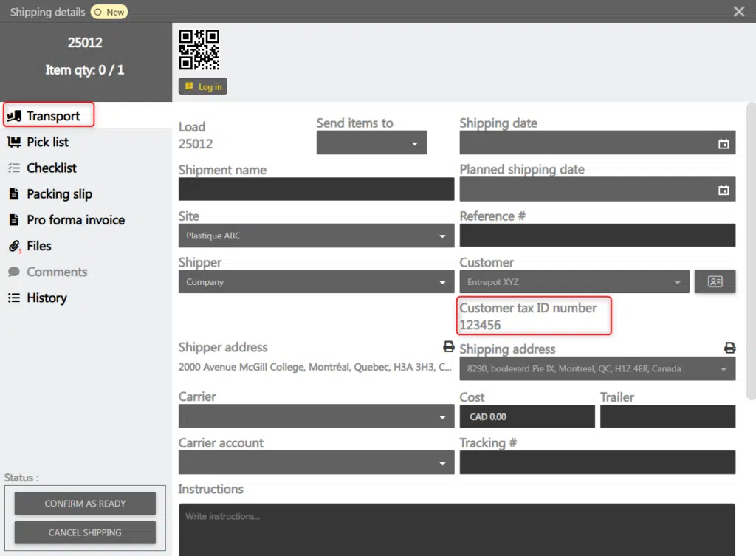Print the shipper address
The image size is (756, 556).
pos(447,346)
